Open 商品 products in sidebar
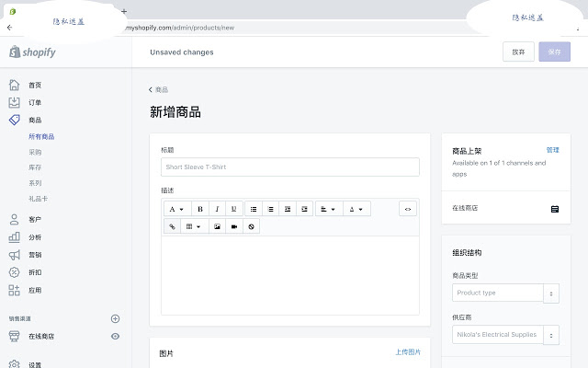This screenshot has height=368, width=588. (x=35, y=121)
